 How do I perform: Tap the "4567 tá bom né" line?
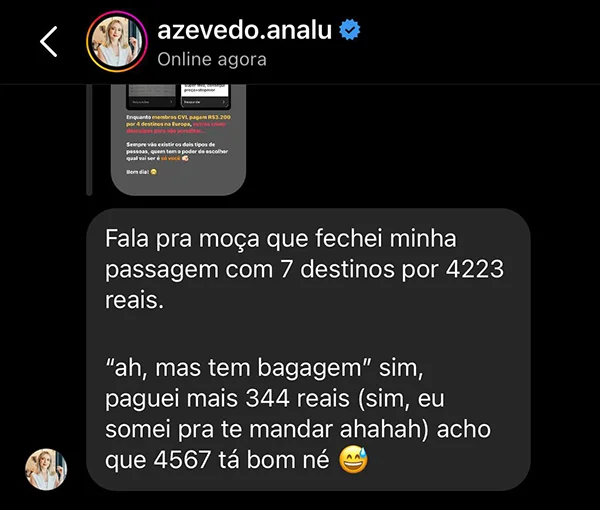[236, 459]
